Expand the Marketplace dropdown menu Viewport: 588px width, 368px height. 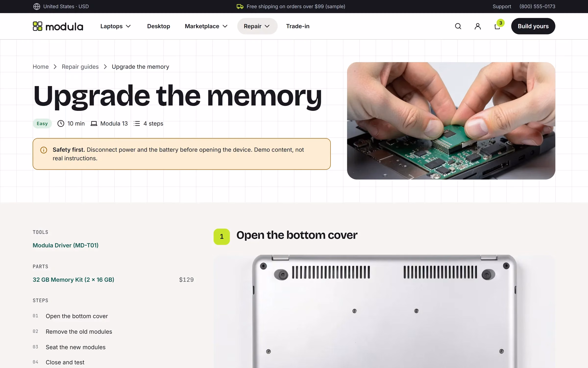click(206, 26)
